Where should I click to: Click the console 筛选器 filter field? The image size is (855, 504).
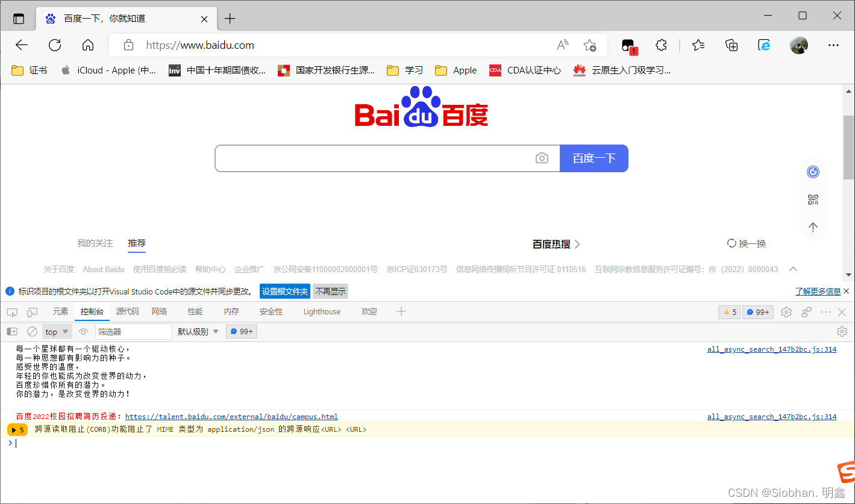(x=134, y=332)
